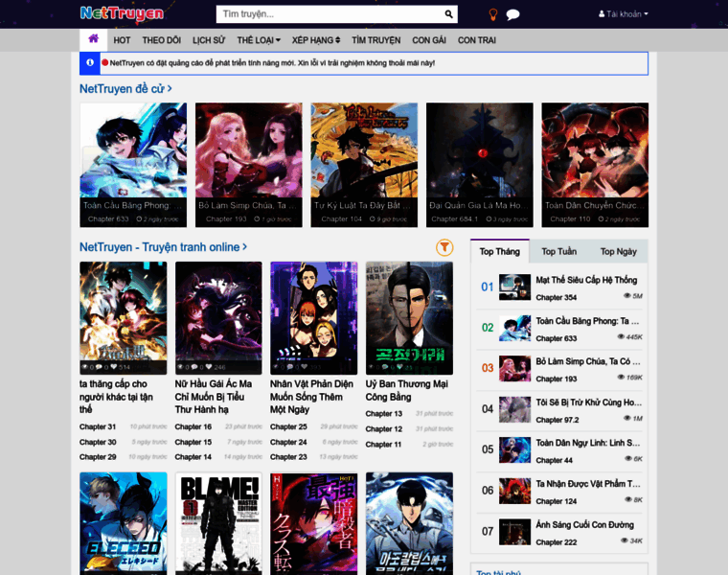Open the HOT menu item
Image resolution: width=728 pixels, height=575 pixels.
(x=122, y=40)
